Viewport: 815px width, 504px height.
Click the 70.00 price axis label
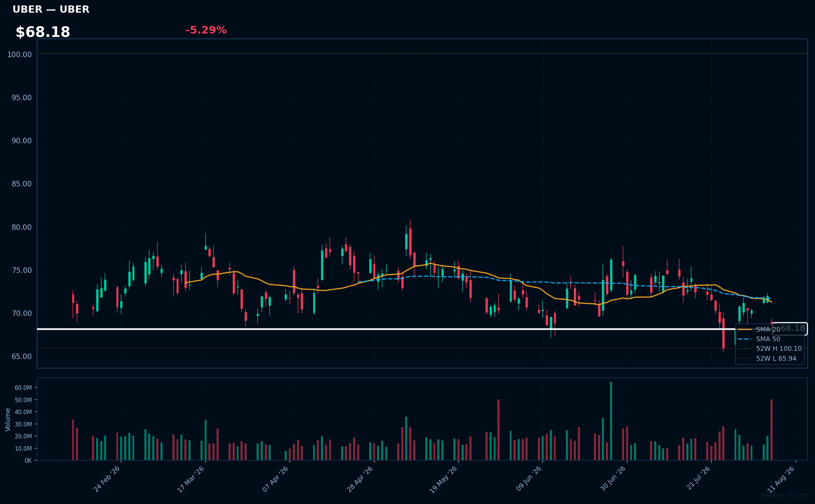(x=22, y=314)
